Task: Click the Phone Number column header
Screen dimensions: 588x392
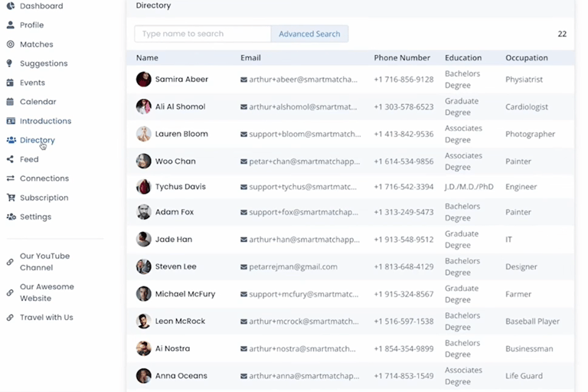Action: 402,57
